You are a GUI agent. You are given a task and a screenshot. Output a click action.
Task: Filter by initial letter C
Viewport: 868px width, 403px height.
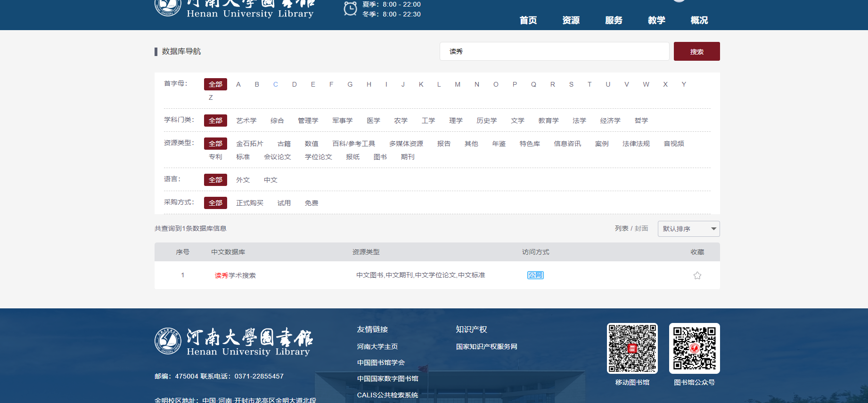(275, 84)
